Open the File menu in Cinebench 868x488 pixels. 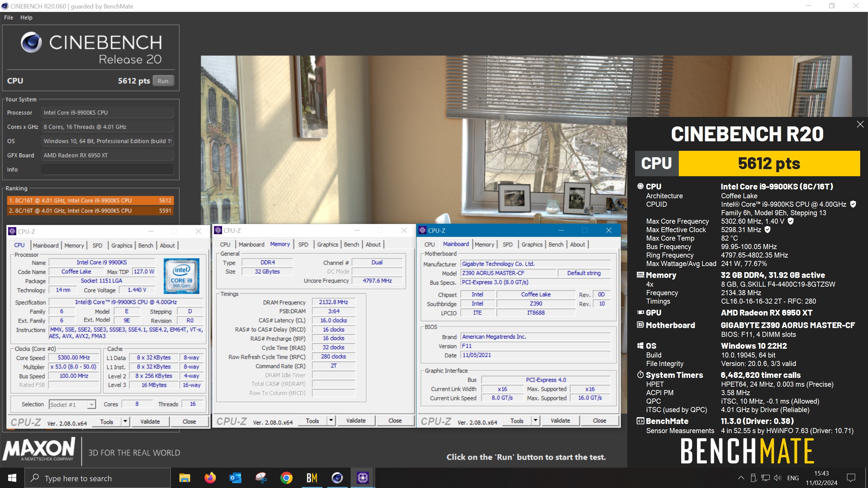click(x=8, y=18)
